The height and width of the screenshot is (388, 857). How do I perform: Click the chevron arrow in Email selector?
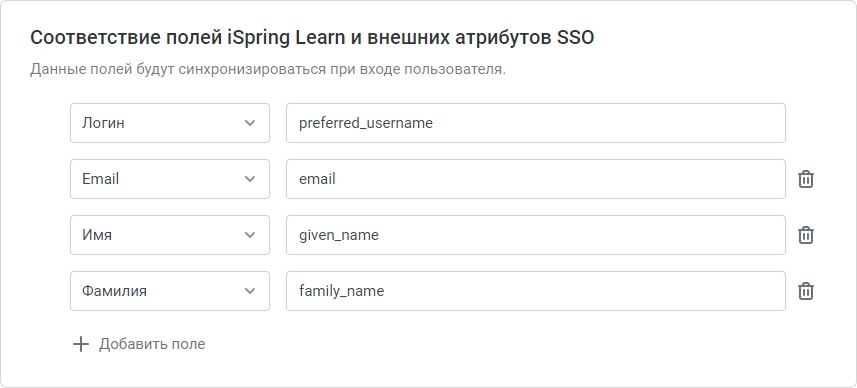pos(250,179)
